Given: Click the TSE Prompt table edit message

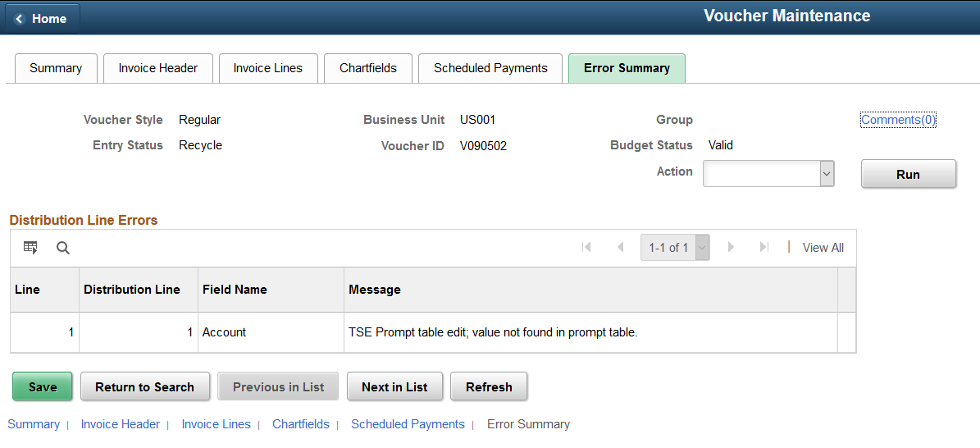Looking at the screenshot, I should [493, 332].
